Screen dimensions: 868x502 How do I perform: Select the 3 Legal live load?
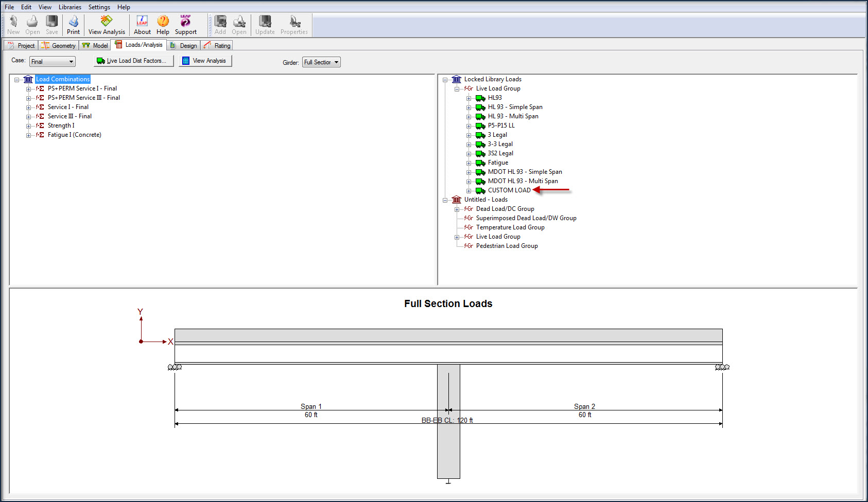point(497,135)
